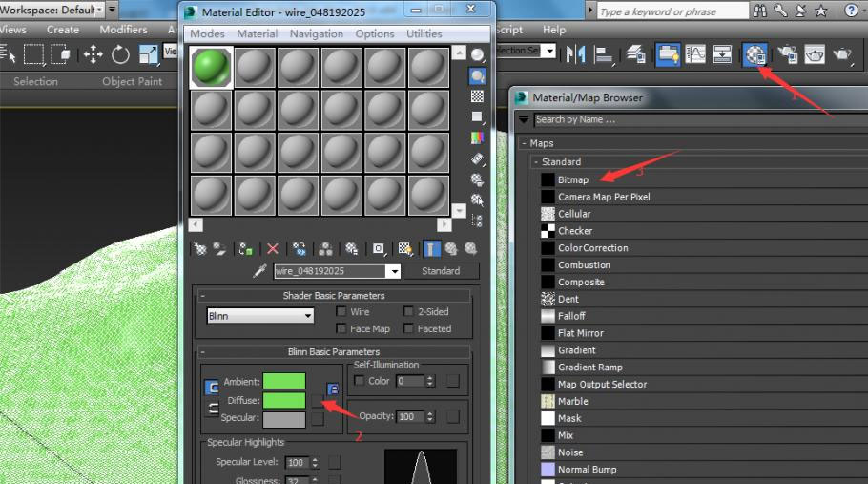Enable the 2-Sided checkbox

(x=408, y=312)
